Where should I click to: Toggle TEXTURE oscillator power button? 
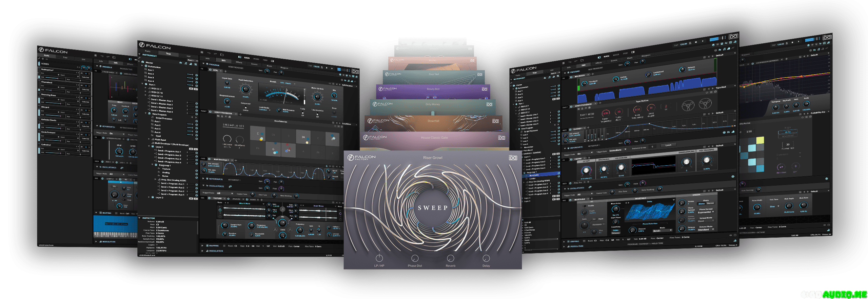click(x=209, y=198)
